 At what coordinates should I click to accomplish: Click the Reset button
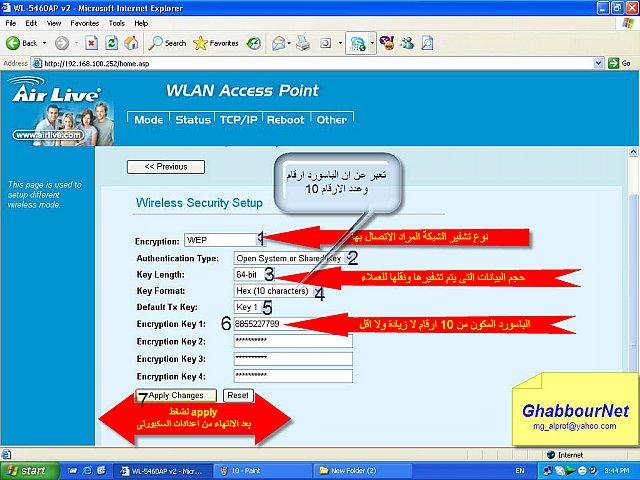(238, 395)
